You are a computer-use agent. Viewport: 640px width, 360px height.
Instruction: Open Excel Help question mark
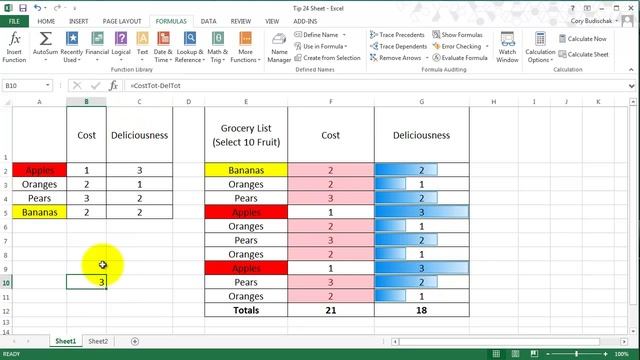[572, 8]
